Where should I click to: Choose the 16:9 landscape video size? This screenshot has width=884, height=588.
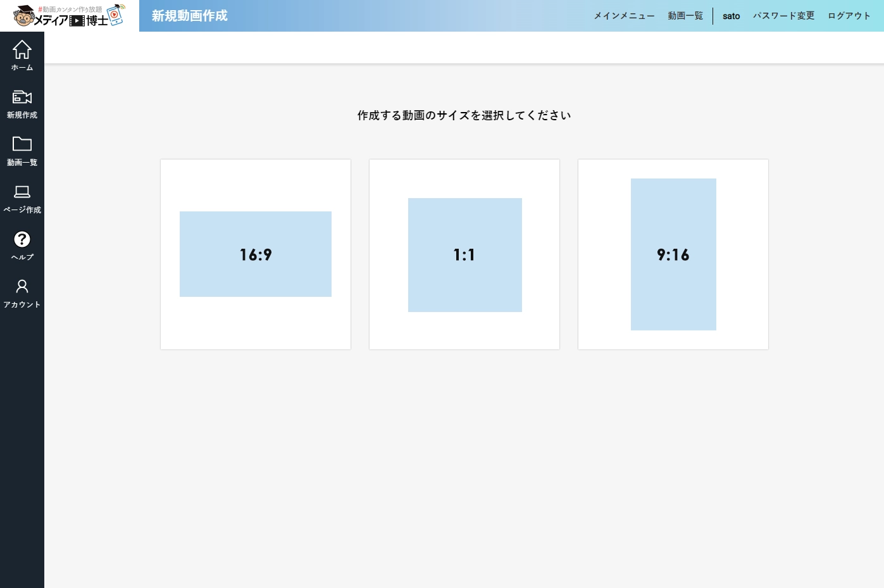(x=256, y=254)
